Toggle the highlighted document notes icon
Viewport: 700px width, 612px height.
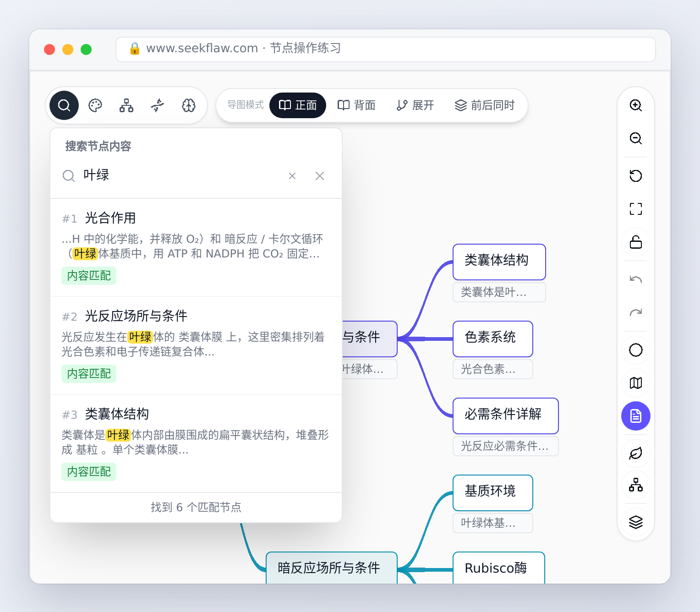636,416
